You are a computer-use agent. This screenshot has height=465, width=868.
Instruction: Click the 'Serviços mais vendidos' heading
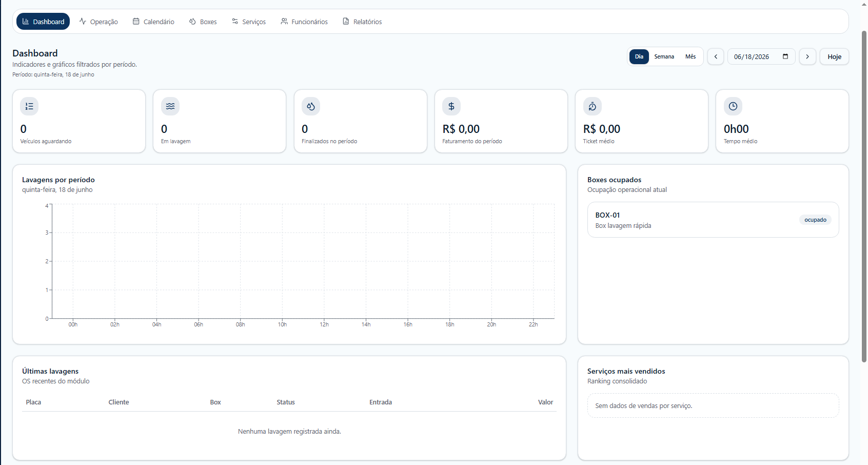pyautogui.click(x=626, y=371)
